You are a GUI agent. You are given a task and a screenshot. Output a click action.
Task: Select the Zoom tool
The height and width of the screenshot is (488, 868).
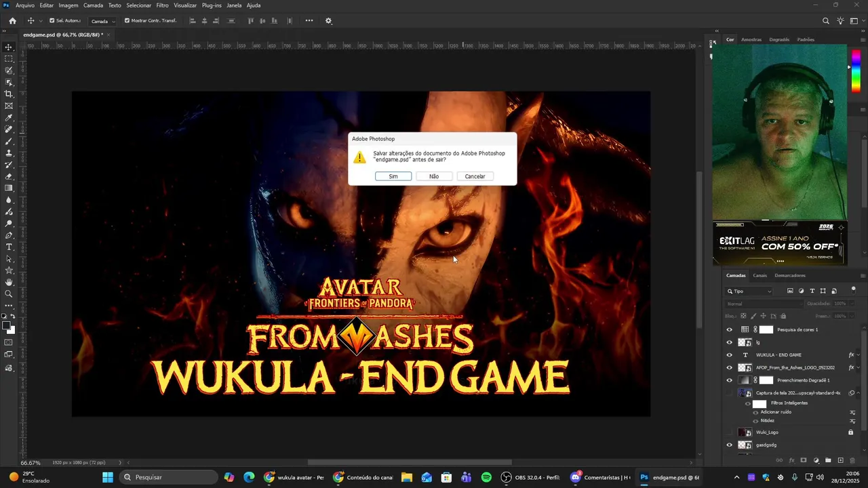[9, 293]
